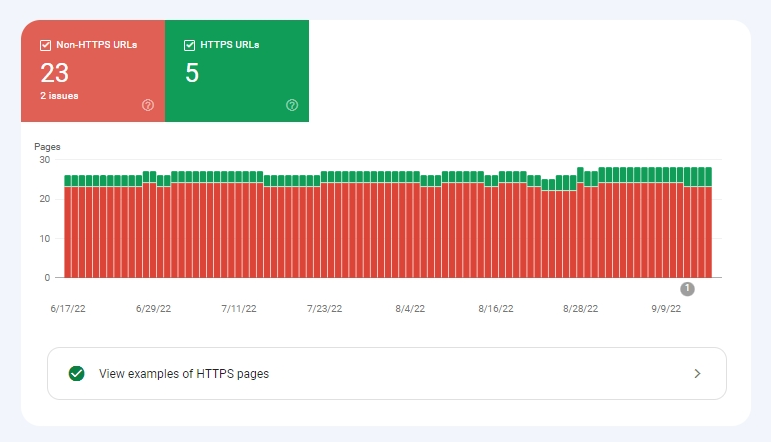
Task: Click the 0 value on the y-axis
Action: pos(47,278)
